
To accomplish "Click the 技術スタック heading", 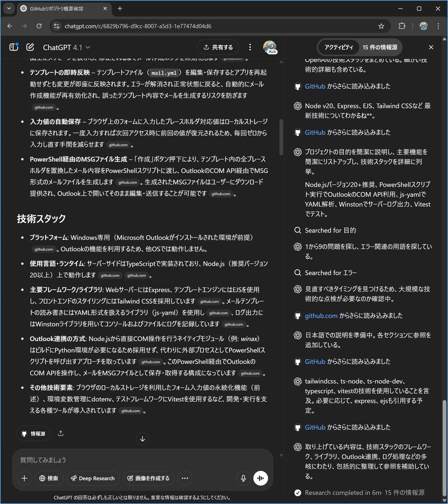I will [41, 219].
